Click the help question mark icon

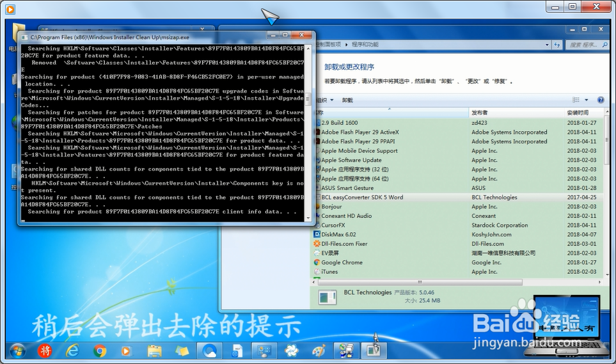(x=601, y=100)
